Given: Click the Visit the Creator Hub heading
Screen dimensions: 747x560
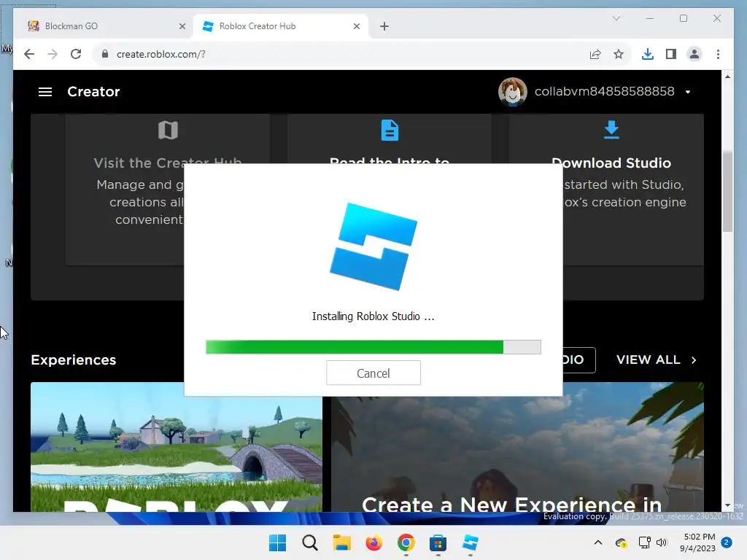Looking at the screenshot, I should pyautogui.click(x=168, y=162).
